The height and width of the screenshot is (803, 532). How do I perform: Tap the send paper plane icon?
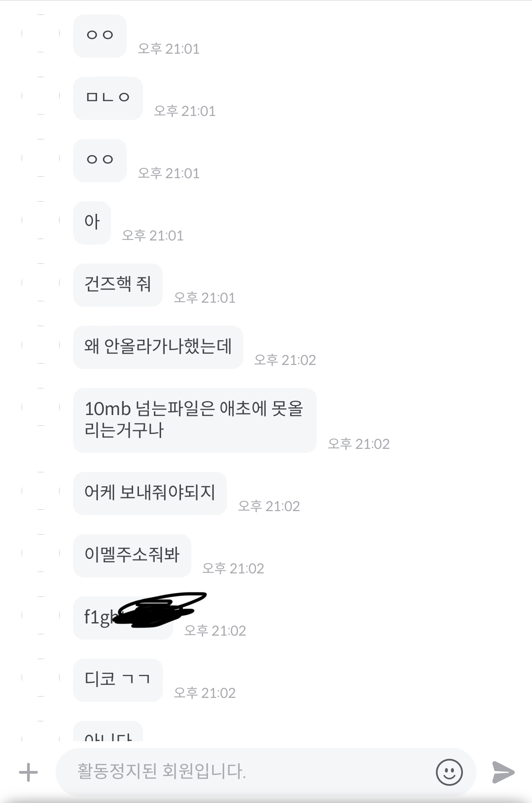pos(503,772)
